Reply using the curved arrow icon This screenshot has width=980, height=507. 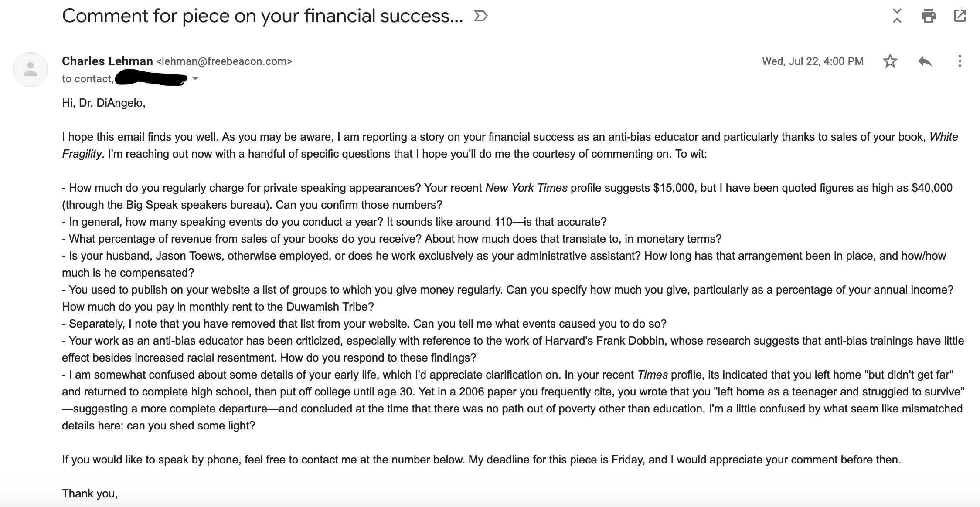925,61
